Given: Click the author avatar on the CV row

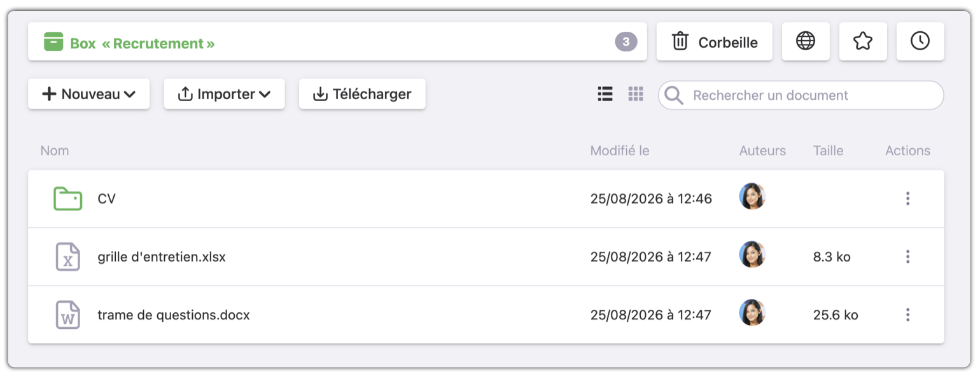Looking at the screenshot, I should (752, 197).
